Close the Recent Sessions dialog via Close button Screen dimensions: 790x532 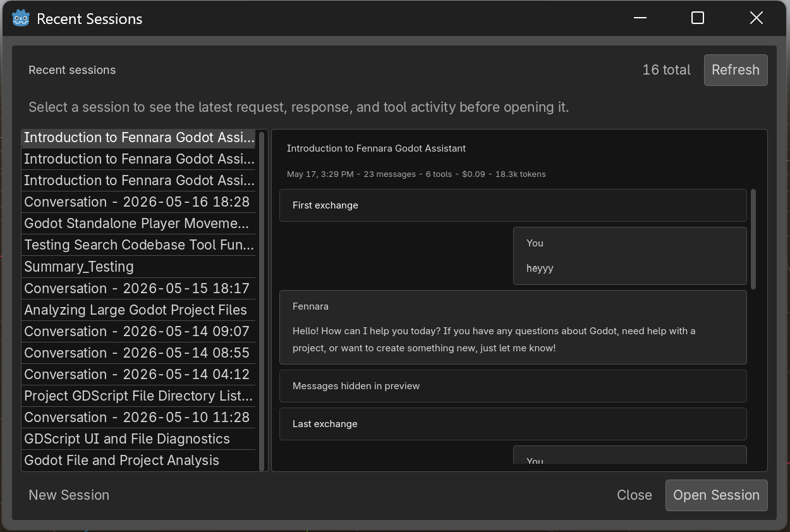(x=634, y=495)
